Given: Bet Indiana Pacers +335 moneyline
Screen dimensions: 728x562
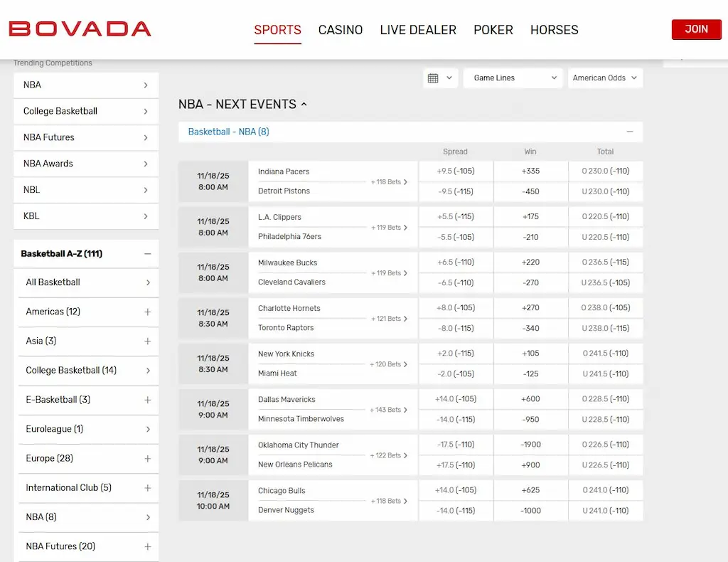Looking at the screenshot, I should [x=530, y=171].
